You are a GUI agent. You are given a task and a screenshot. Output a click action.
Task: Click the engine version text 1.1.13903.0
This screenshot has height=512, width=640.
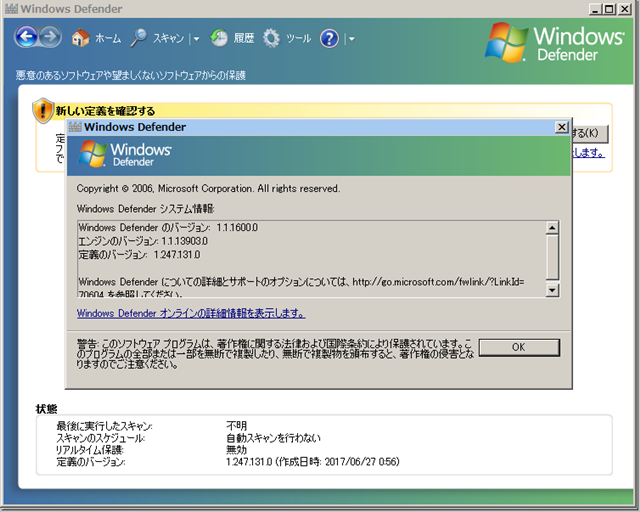[x=184, y=241]
